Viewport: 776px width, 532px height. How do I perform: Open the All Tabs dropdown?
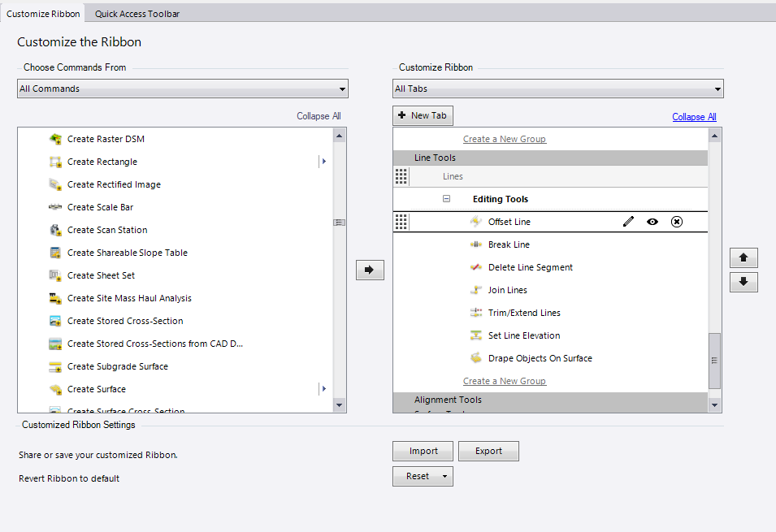pos(558,89)
